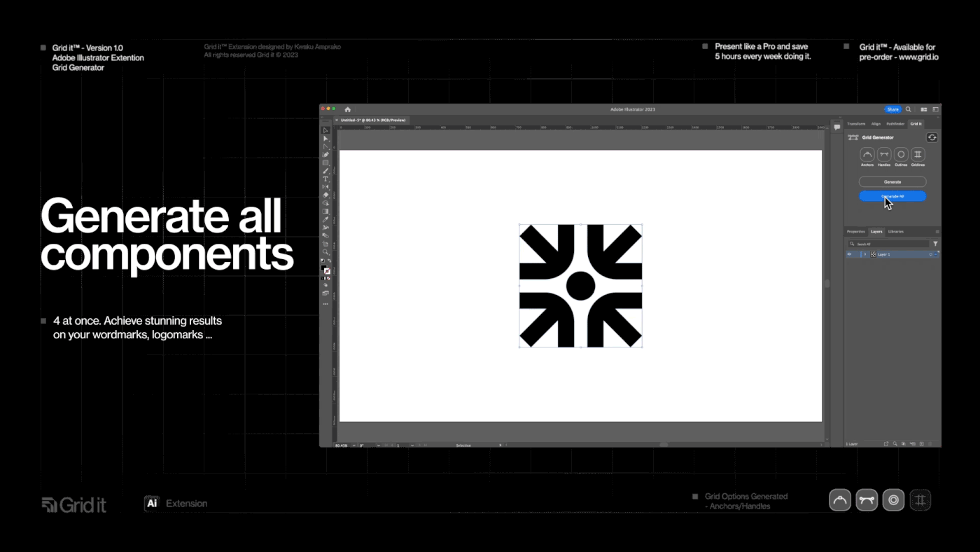Select the Grid It tab

916,123
